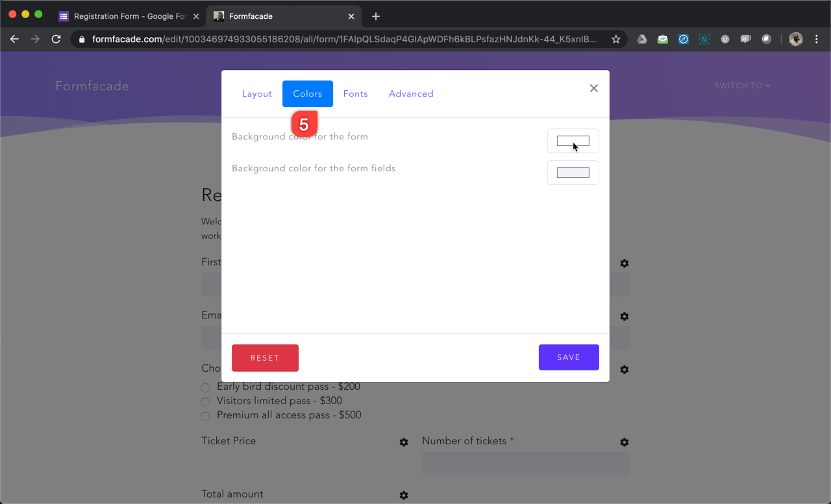Click the Google Drive extension icon
This screenshot has width=831, height=504.
641,40
